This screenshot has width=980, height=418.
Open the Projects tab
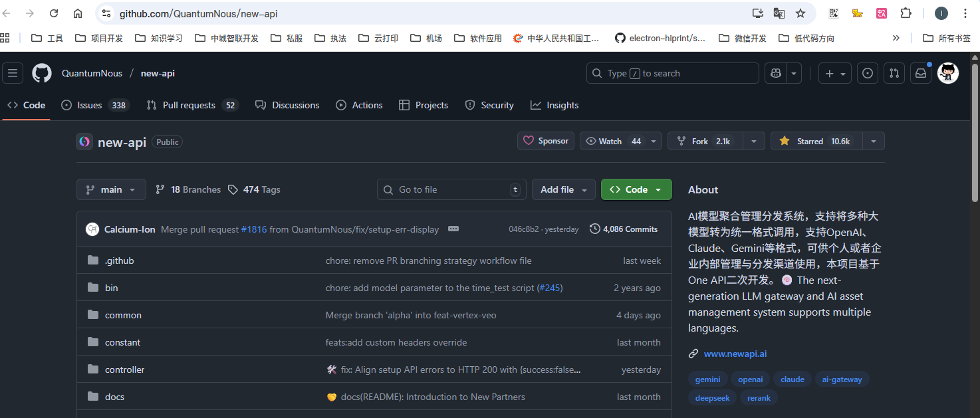click(424, 105)
